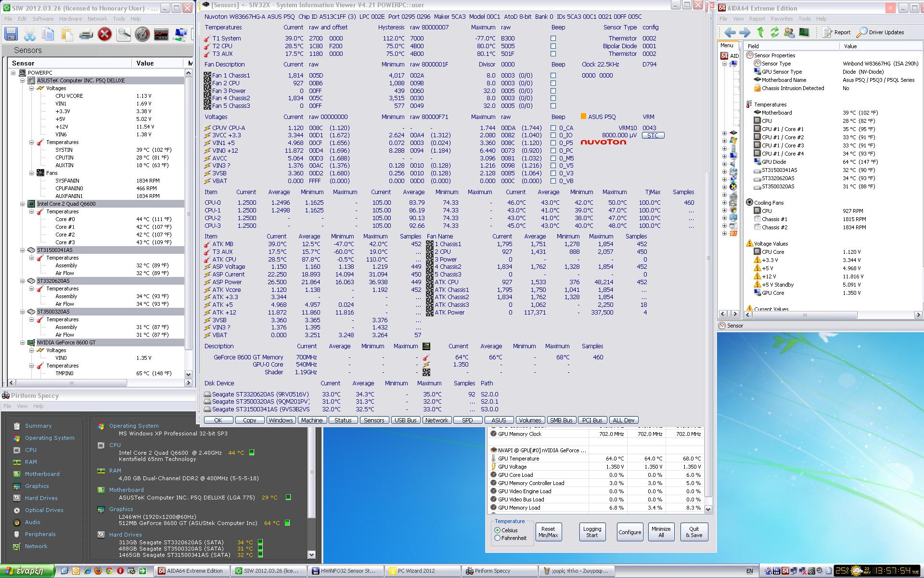Open Graphics section in Speccy sidebar
The width and height of the screenshot is (924, 578).
[x=37, y=486]
